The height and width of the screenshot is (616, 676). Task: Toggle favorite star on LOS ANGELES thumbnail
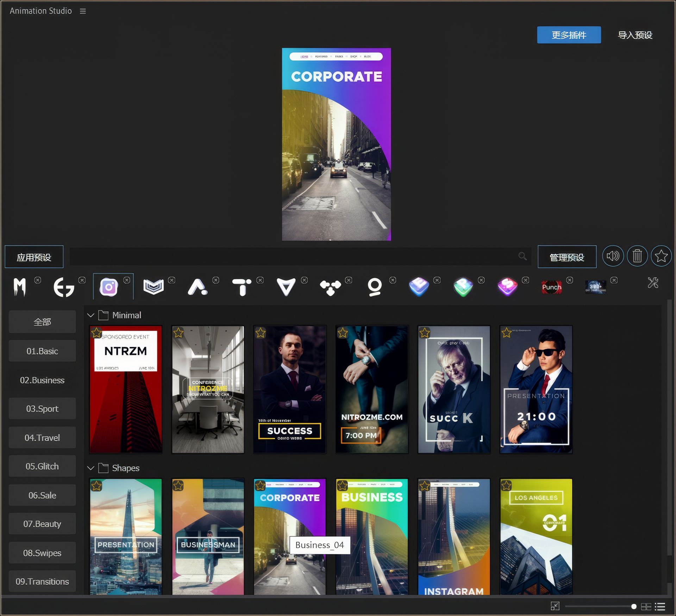coord(506,485)
